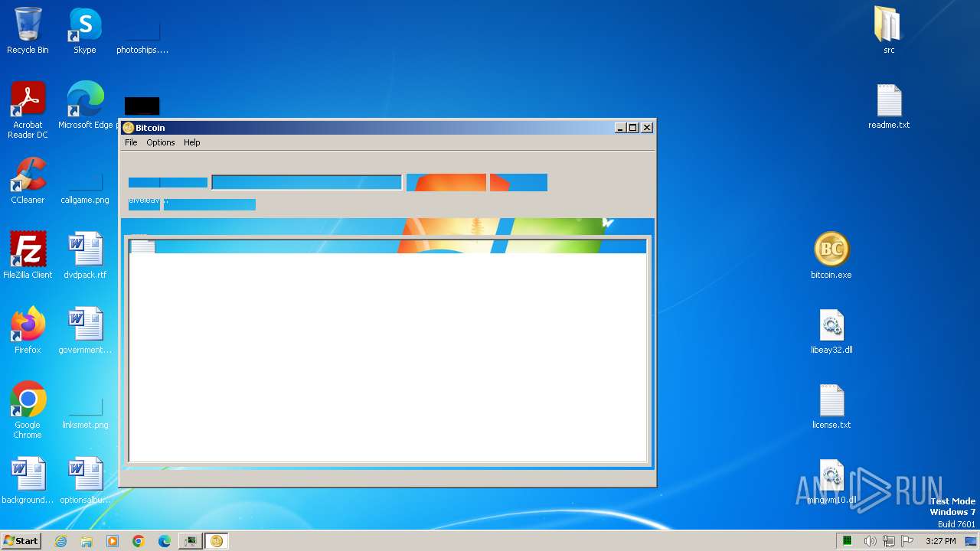Open the Options menu in Bitcoin

pyautogui.click(x=161, y=142)
